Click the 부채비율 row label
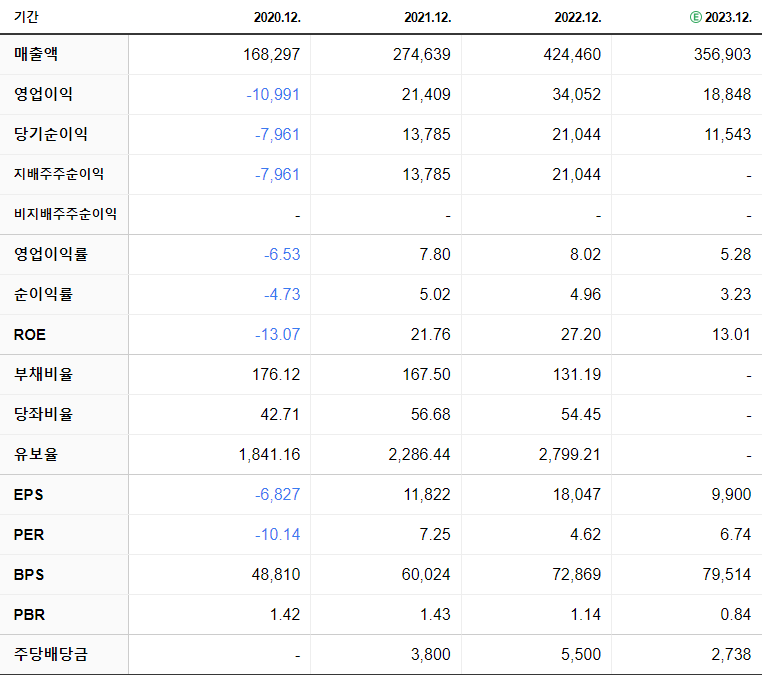 pyautogui.click(x=43, y=374)
